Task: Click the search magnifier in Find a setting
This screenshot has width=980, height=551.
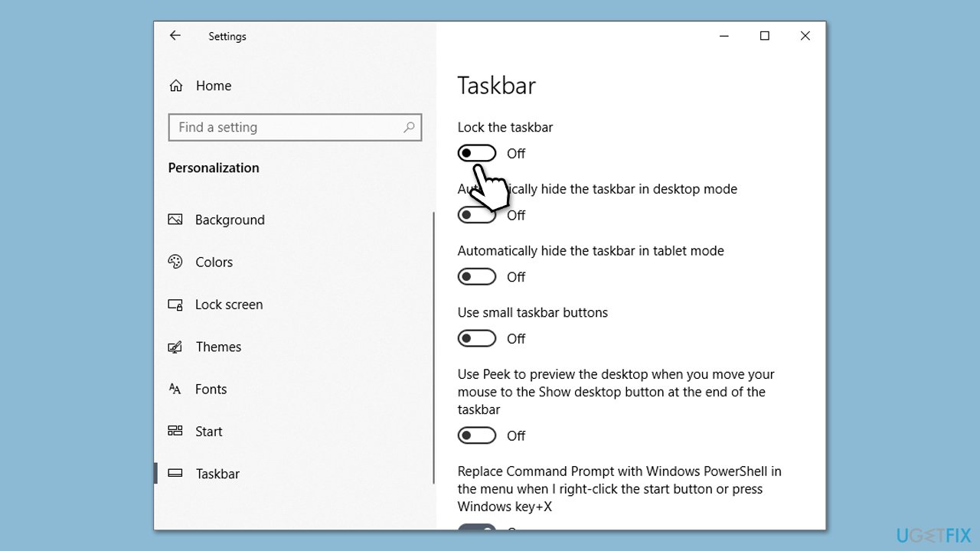Action: 410,127
